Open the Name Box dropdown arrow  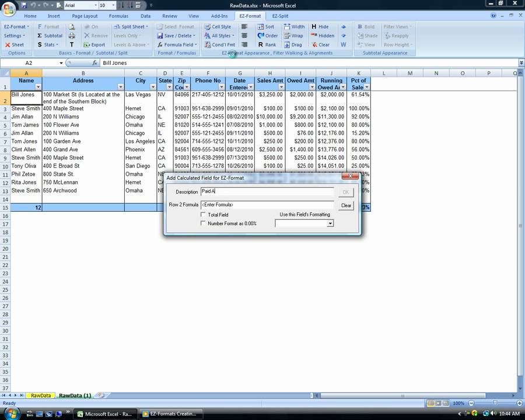[x=61, y=63]
